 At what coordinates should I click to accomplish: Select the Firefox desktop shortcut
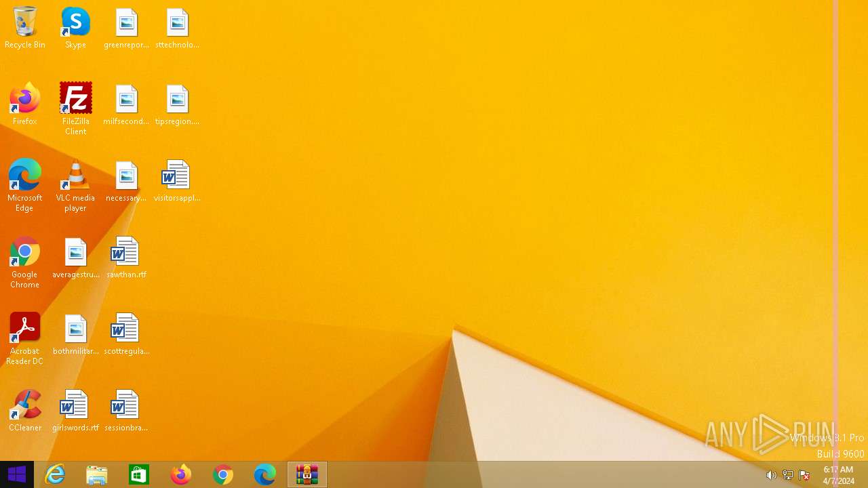25,104
